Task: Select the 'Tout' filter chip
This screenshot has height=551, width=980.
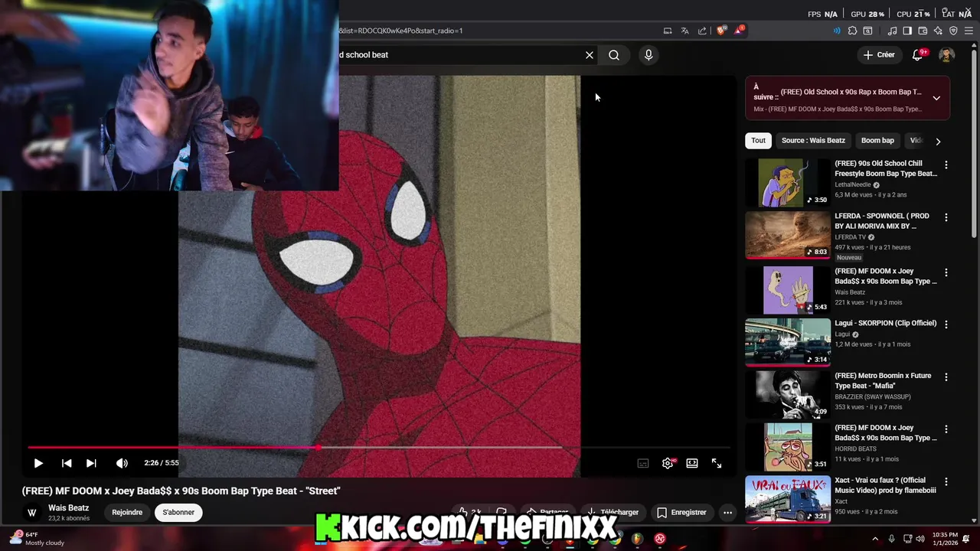Action: (758, 140)
